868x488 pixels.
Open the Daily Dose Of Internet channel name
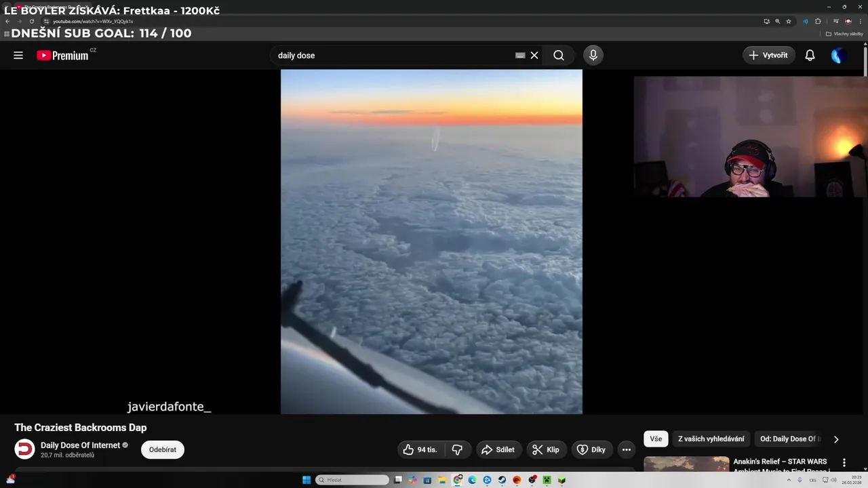(80, 445)
